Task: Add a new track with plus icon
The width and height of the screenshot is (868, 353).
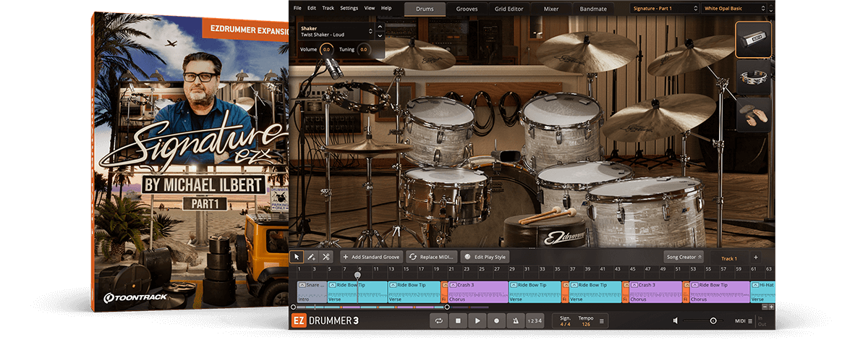Action: (x=756, y=258)
